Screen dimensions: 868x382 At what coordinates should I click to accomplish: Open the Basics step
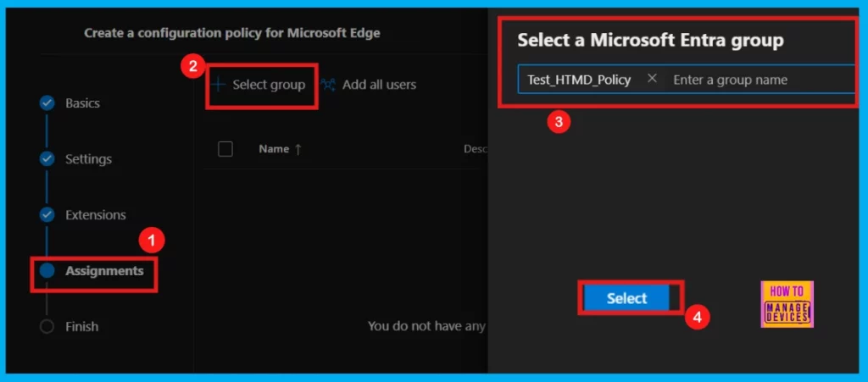click(82, 102)
